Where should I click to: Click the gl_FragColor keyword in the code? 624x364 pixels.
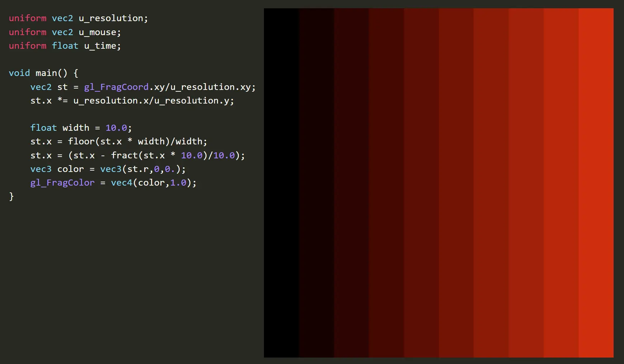click(x=62, y=183)
